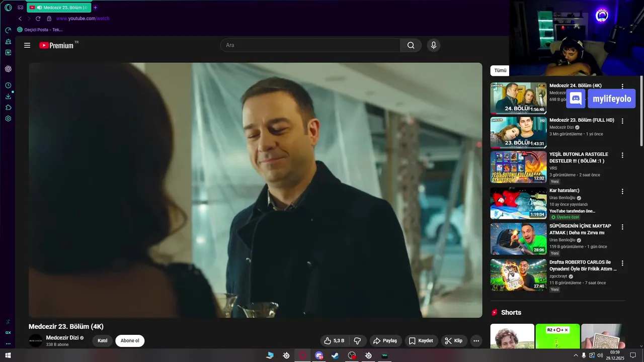The height and width of the screenshot is (362, 644).
Task: Open the taskbar clock showing 03:59
Action: (615, 355)
